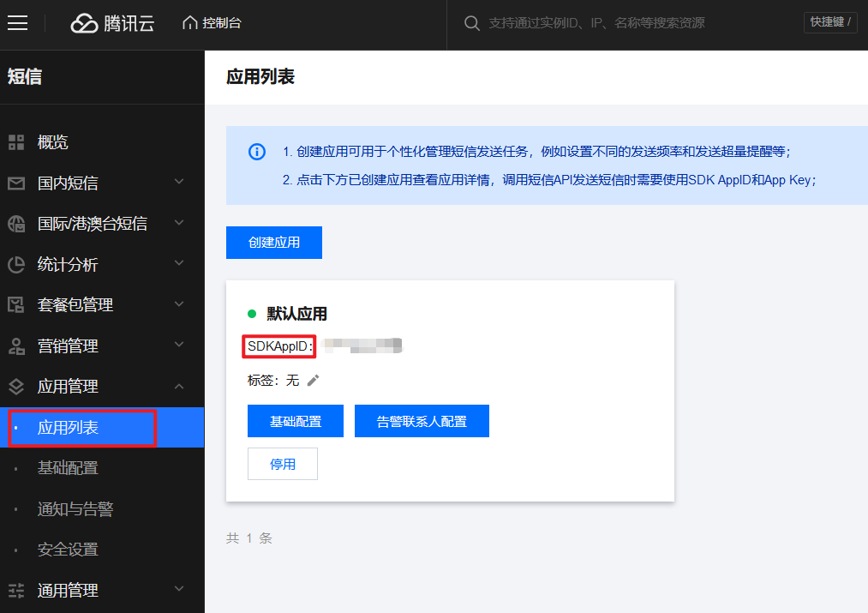This screenshot has width=868, height=613.
Task: Open the hamburger navigation menu
Action: point(18,22)
